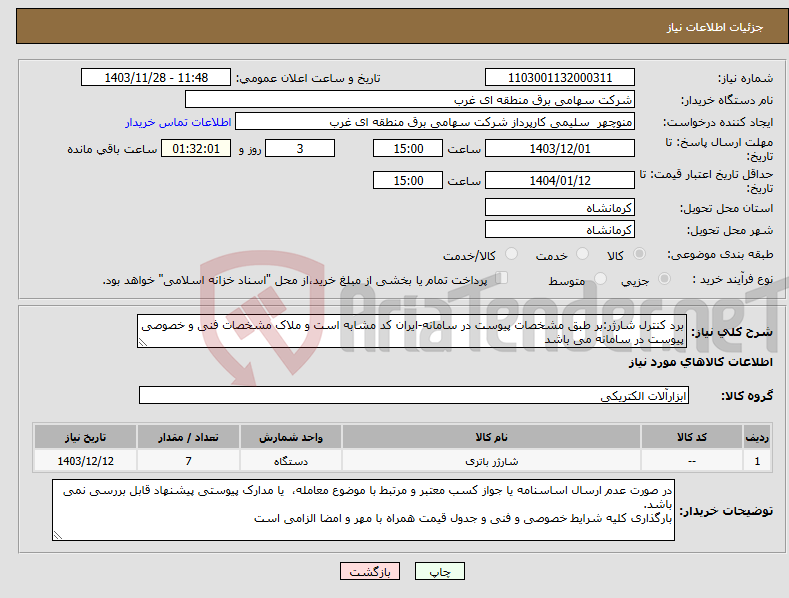Select the کالا/خدمت radio button
Viewport: 789px width, 598px height.
pos(511,254)
